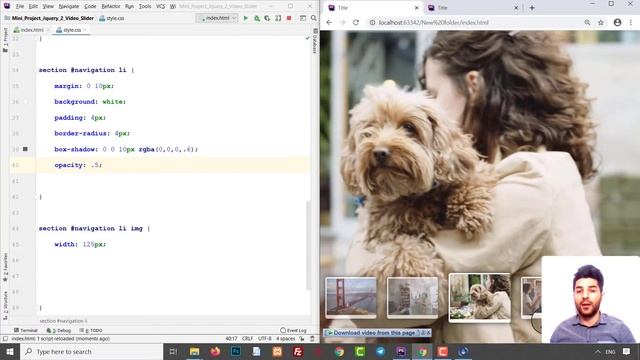Open the VCS menu
The width and height of the screenshot is (640, 360).
[x=161, y=7]
